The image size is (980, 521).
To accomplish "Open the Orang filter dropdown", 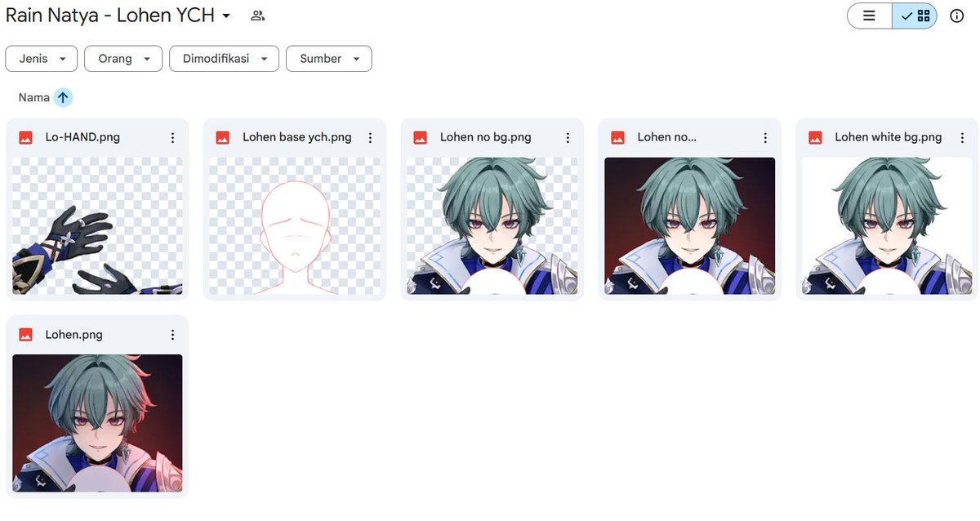I will point(122,59).
